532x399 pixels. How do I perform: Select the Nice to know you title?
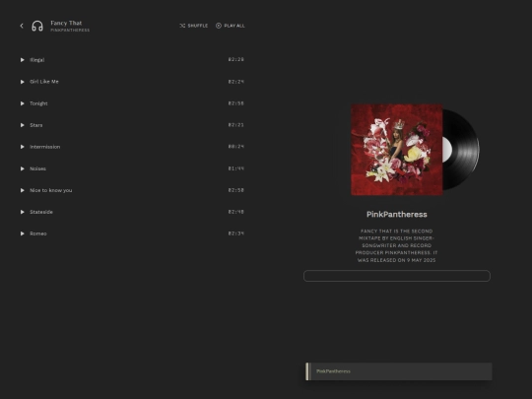51,190
